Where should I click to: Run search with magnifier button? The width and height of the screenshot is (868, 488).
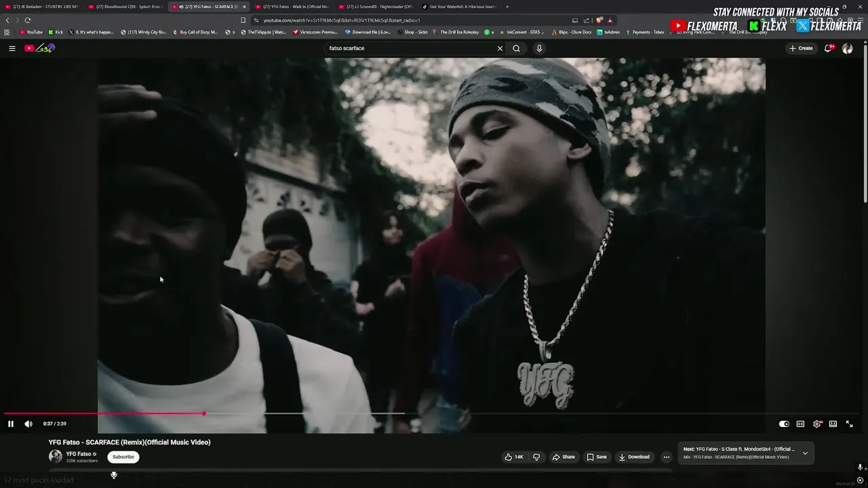516,48
